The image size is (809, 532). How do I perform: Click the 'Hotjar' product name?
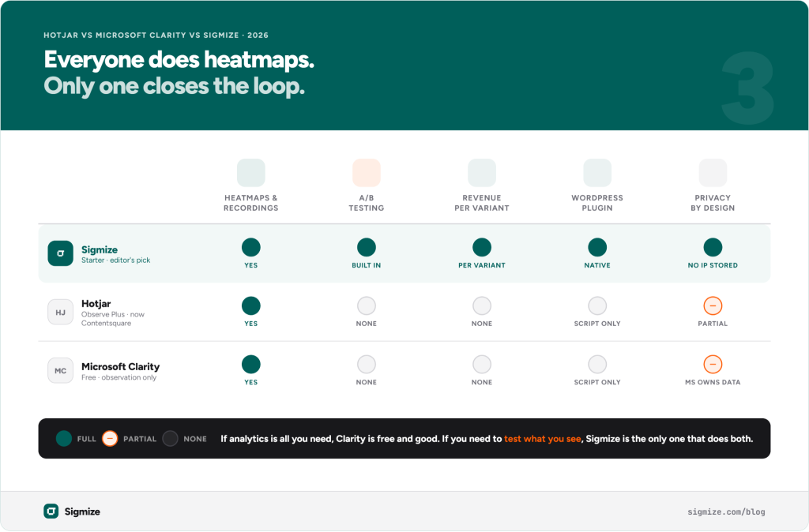click(x=96, y=304)
